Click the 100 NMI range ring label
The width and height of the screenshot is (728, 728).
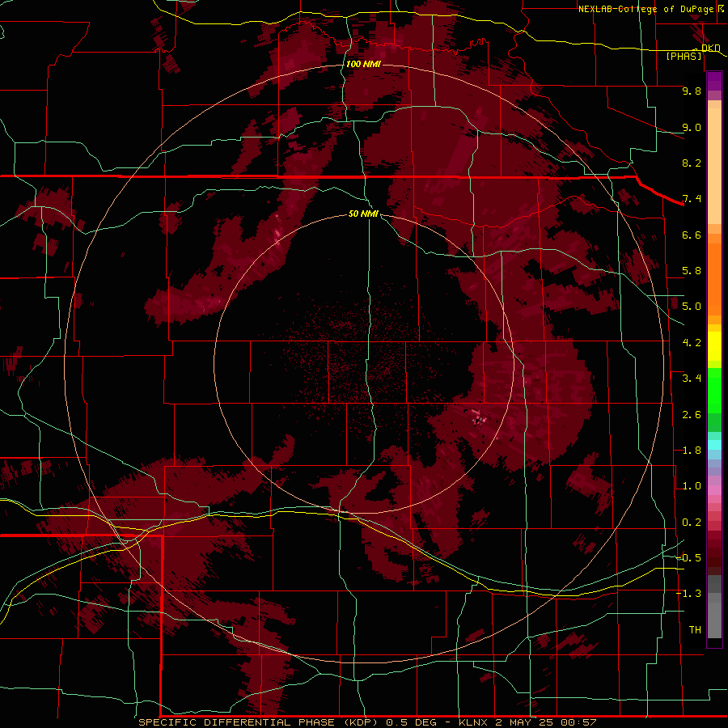click(x=363, y=64)
